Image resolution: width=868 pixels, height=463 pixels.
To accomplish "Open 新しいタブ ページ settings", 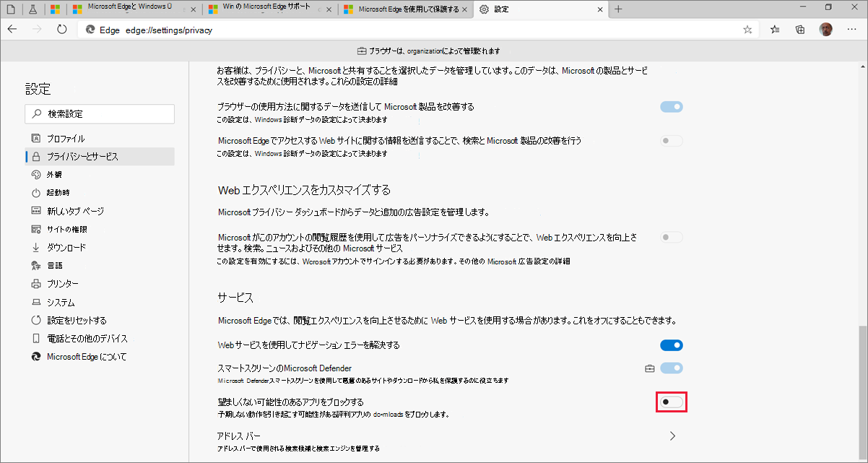I will 100,211.
